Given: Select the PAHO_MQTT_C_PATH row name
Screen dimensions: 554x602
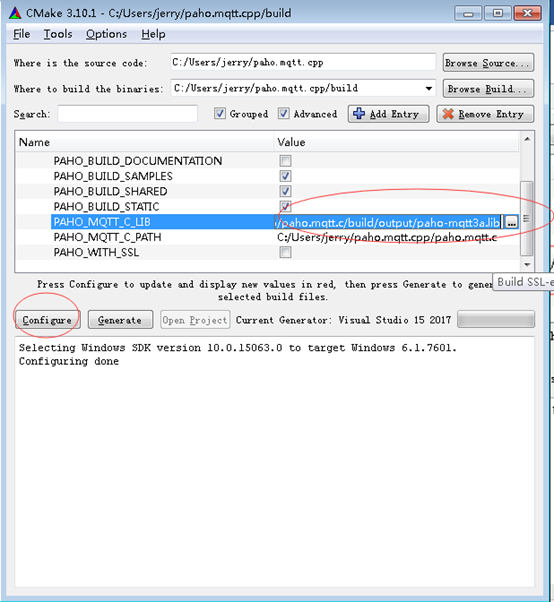Looking at the screenshot, I should point(107,237).
